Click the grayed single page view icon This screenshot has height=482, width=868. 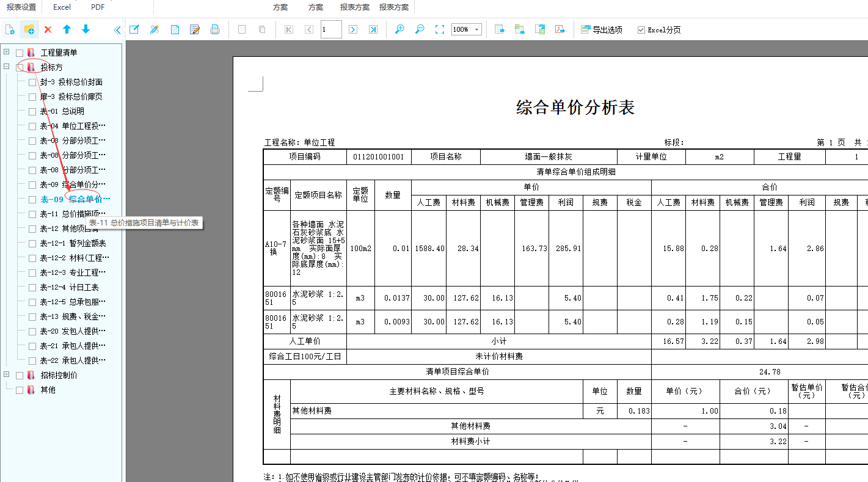[x=242, y=29]
